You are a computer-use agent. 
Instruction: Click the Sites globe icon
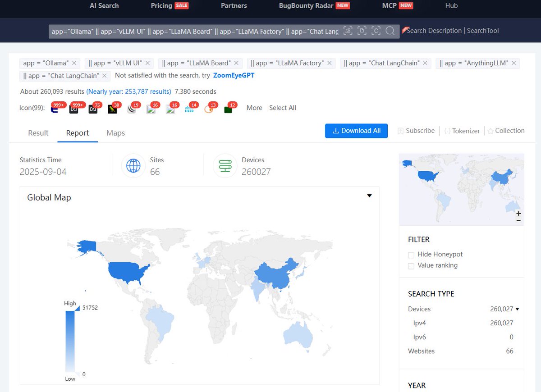pyautogui.click(x=133, y=166)
